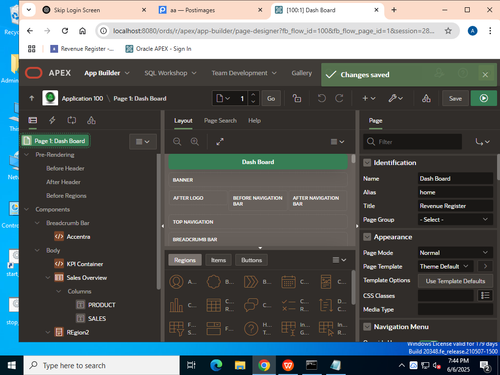Open the App Builder menu
This screenshot has height=375, width=500.
[x=107, y=73]
